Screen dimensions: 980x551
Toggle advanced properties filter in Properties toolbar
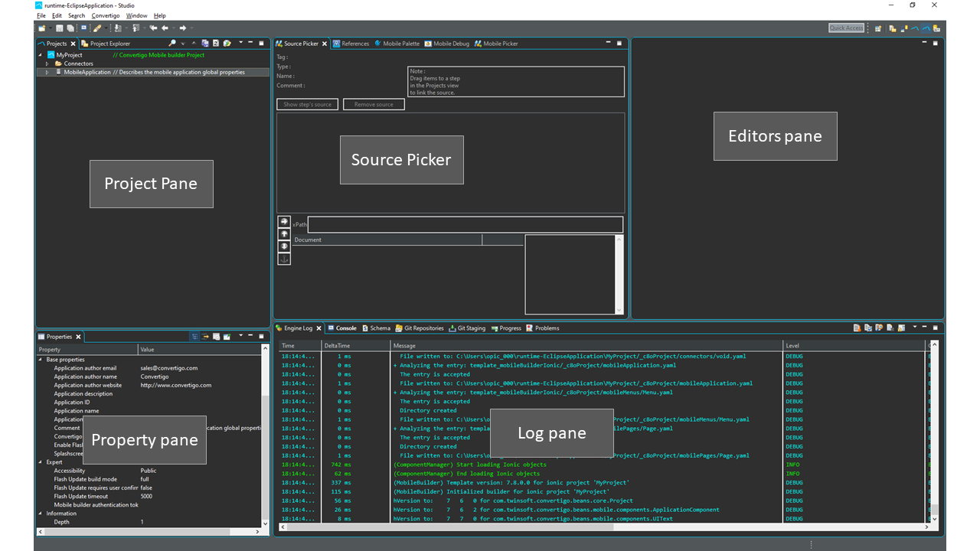pos(206,337)
